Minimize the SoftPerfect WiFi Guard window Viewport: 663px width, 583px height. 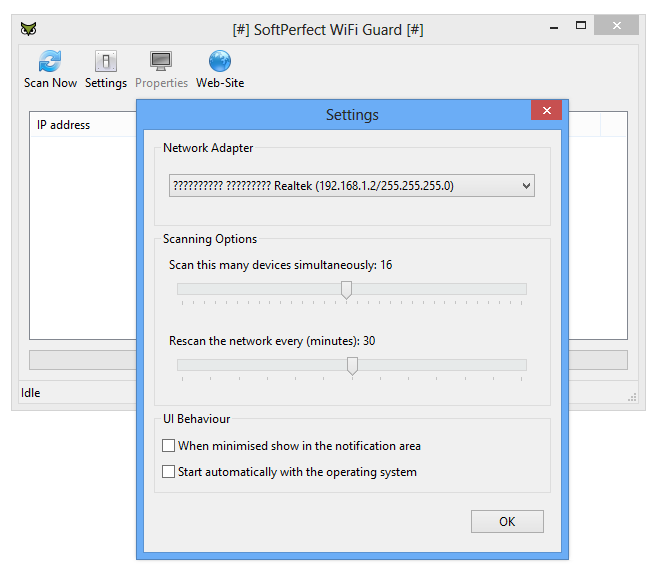(x=554, y=27)
